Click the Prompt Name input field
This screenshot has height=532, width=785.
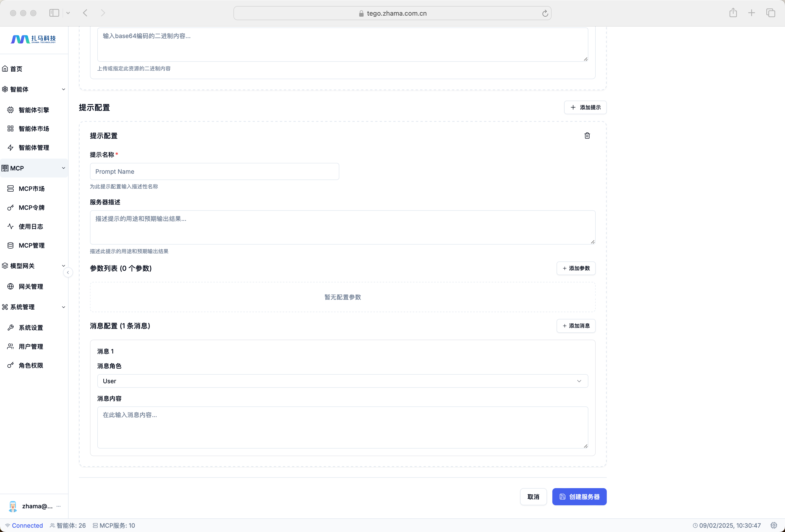point(214,171)
